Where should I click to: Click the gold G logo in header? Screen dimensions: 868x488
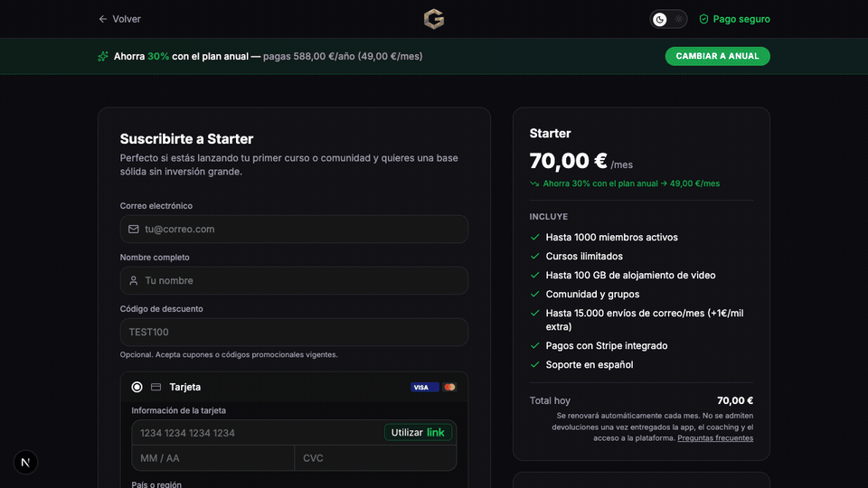[434, 19]
